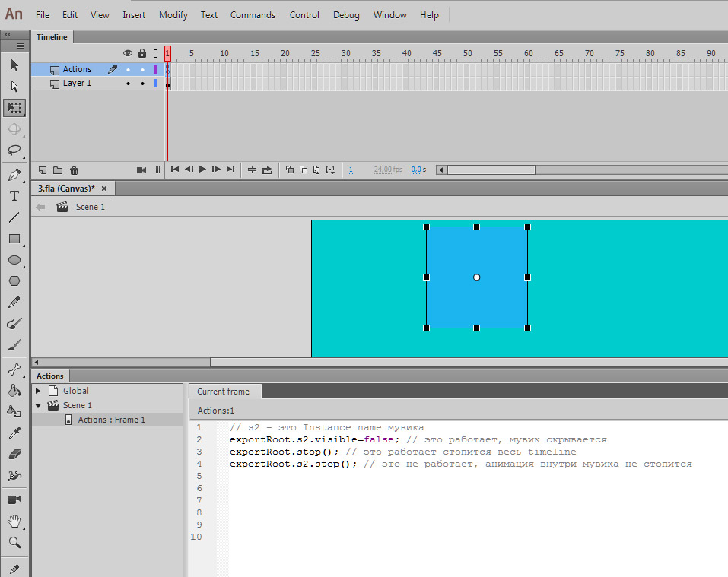Hide the Actions layer
This screenshot has width=728, height=577.
128,70
